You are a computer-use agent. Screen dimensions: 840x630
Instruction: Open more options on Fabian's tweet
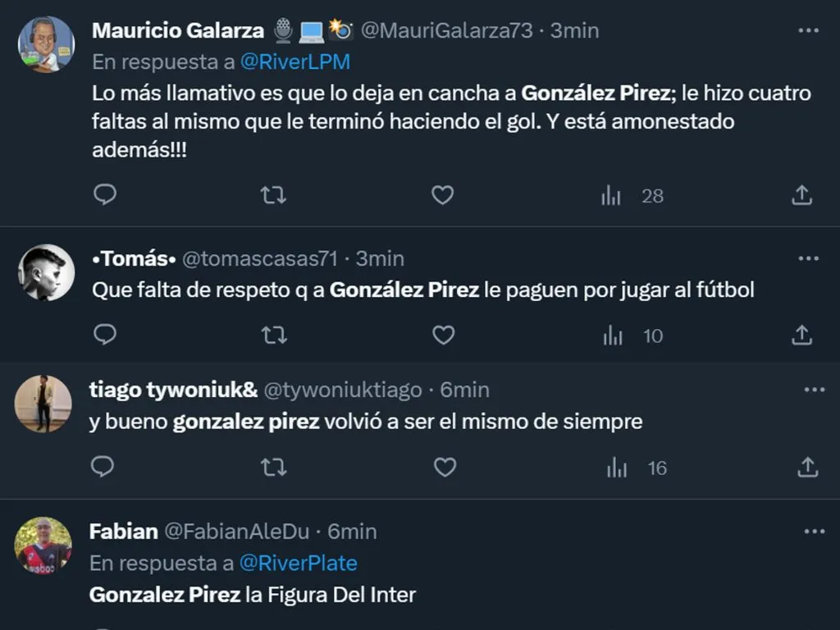pos(814,532)
